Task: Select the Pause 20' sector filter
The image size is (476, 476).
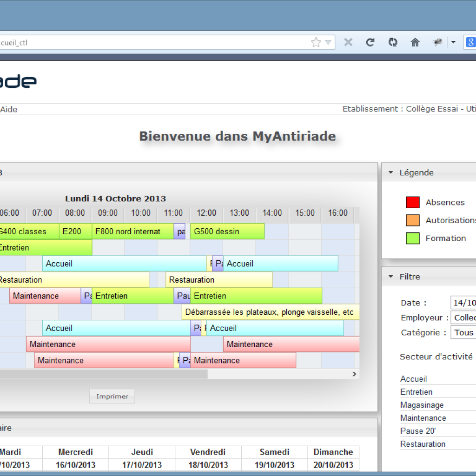Action: pyautogui.click(x=418, y=431)
